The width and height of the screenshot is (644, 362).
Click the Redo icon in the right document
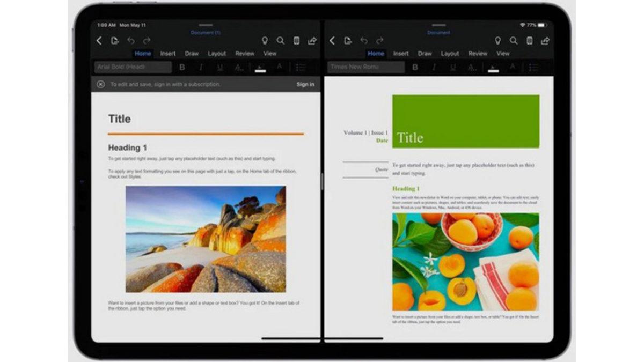pyautogui.click(x=379, y=40)
